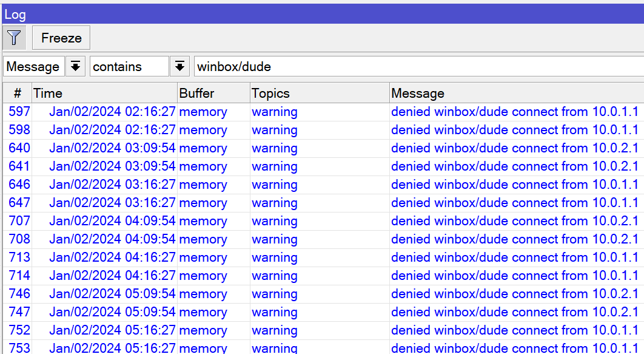The image size is (644, 354).
Task: Click the warning topic in row 646
Action: 274,185
